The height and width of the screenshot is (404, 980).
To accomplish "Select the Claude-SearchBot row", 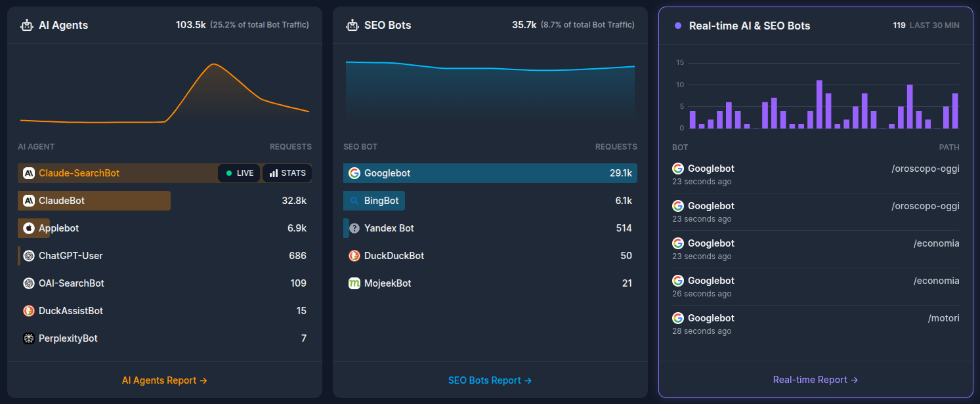I will click(x=165, y=173).
